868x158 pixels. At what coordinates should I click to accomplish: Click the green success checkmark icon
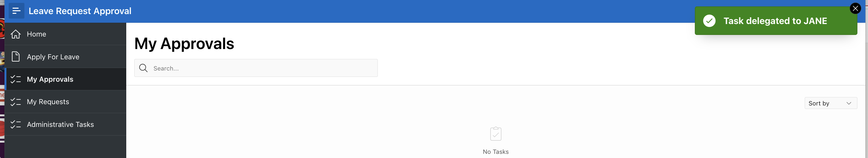tap(709, 21)
